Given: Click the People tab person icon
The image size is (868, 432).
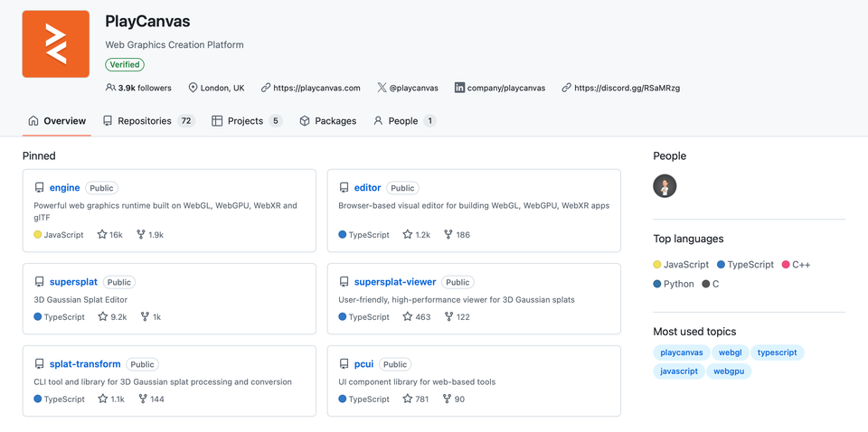Looking at the screenshot, I should [x=378, y=120].
